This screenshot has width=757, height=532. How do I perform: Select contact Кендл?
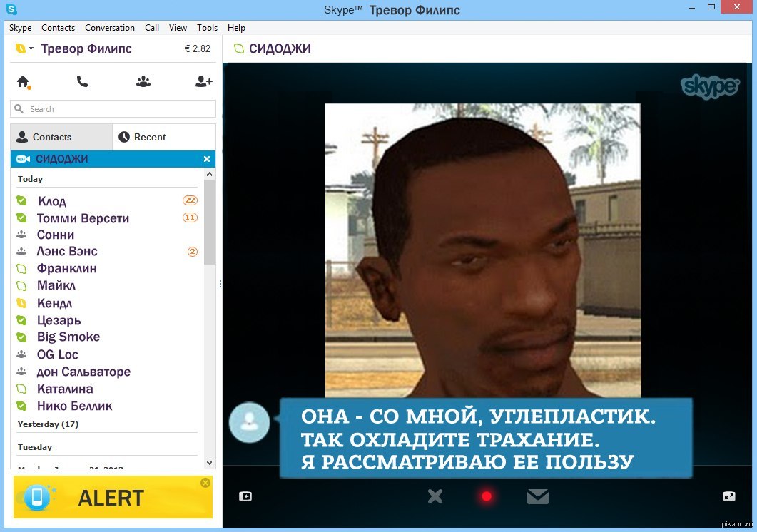pyautogui.click(x=54, y=303)
